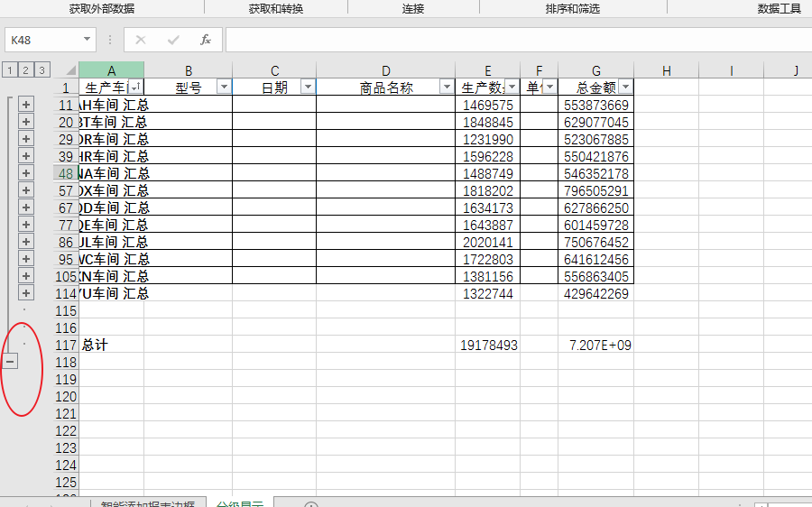
Task: Open the 单价 column filter dropdown
Action: 550,87
